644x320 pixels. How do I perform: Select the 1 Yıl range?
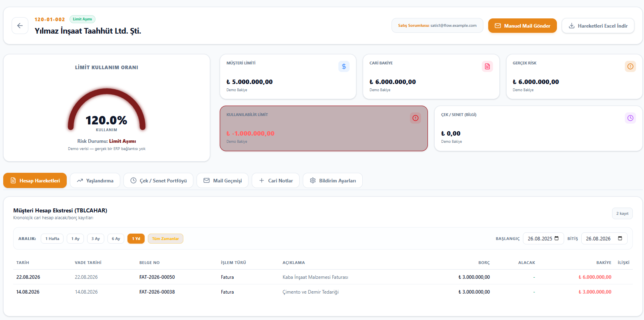pyautogui.click(x=136, y=239)
